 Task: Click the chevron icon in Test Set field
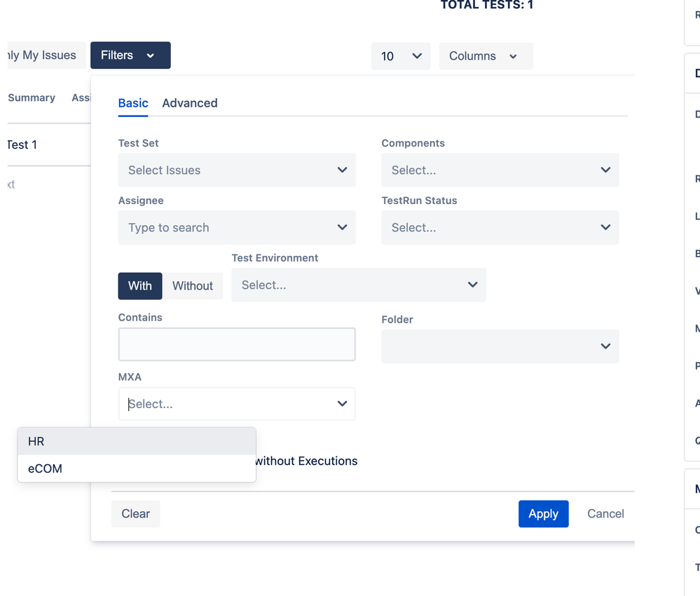(343, 170)
